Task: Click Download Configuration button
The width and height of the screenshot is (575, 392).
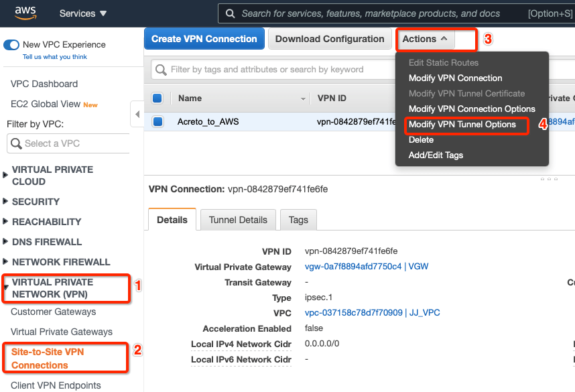Action: 330,39
